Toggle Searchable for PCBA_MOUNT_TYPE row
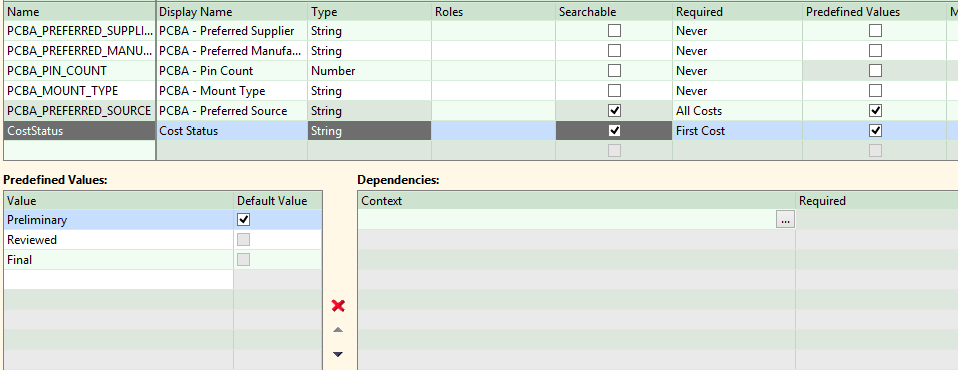Screen dimensions: 958x370 (x=615, y=91)
